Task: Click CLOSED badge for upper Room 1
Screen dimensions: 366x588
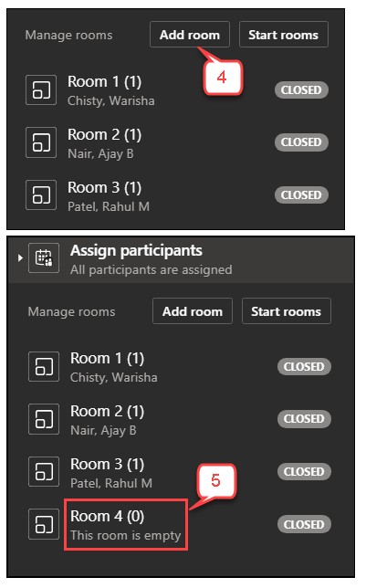Action: [x=301, y=90]
